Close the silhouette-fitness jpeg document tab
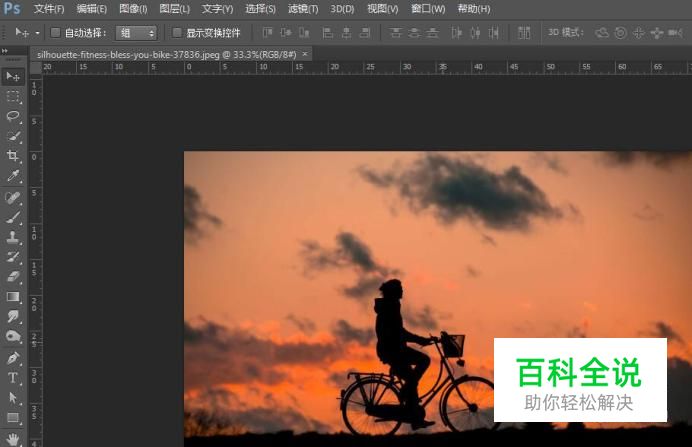Image resolution: width=692 pixels, height=447 pixels. tap(305, 54)
